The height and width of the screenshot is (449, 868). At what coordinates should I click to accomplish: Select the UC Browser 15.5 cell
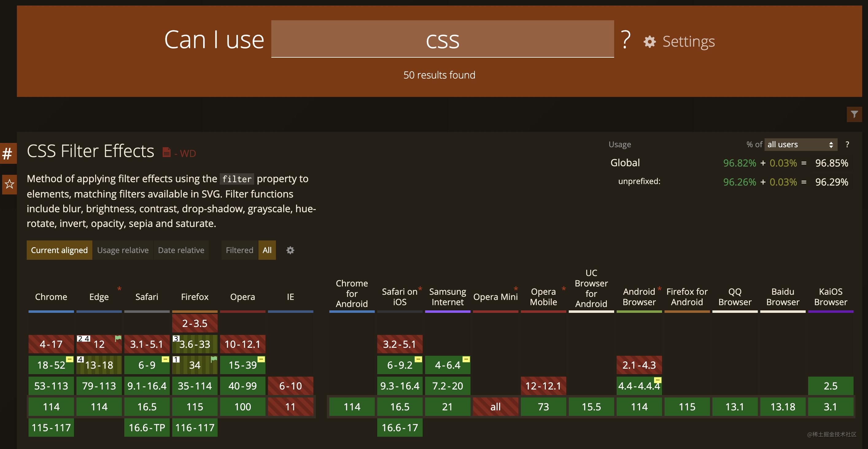(591, 407)
